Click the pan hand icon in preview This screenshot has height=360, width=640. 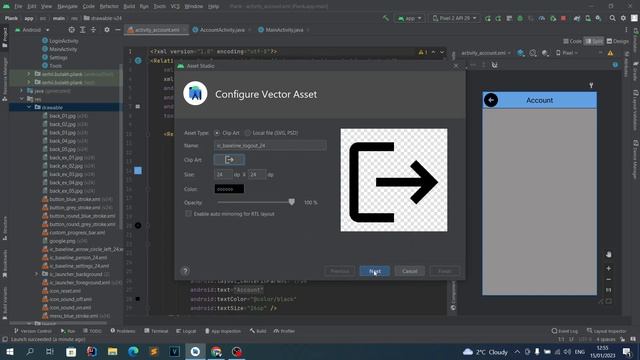pos(609,255)
